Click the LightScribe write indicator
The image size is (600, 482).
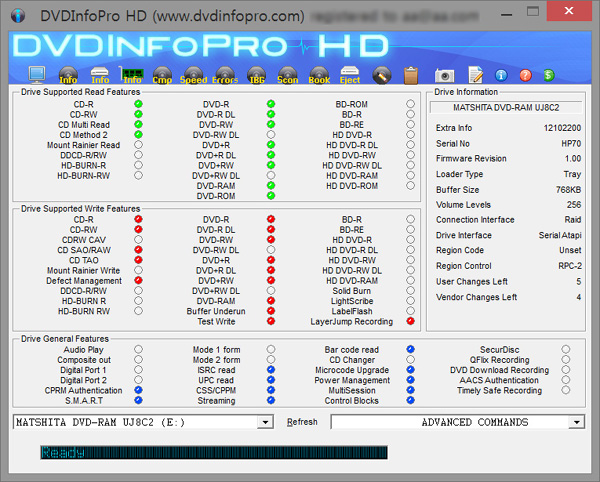point(411,301)
